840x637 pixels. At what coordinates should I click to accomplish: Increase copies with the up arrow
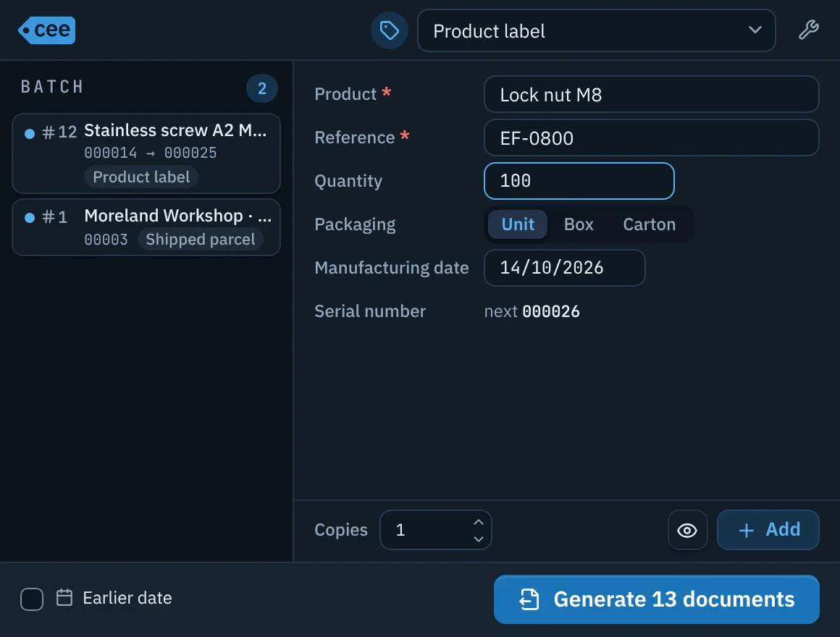[x=479, y=522]
